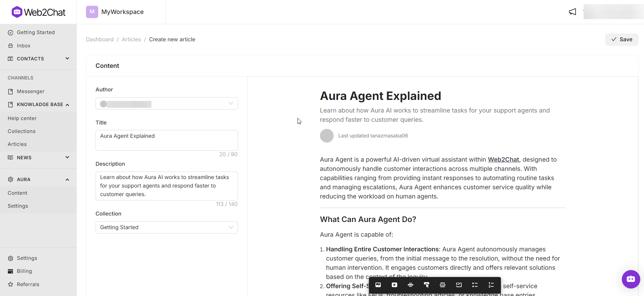Open the Web2Chat chat widget bubble
The image size is (644, 296).
pos(631,279)
